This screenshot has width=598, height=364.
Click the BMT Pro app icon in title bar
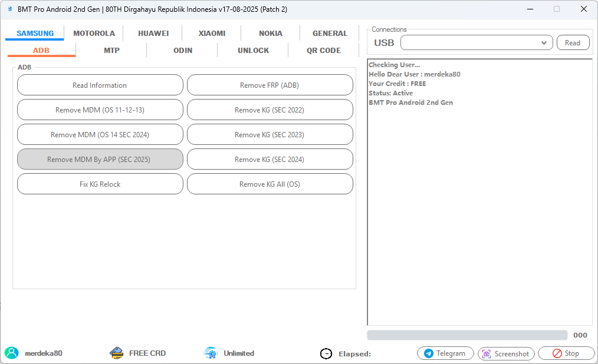tap(9, 9)
